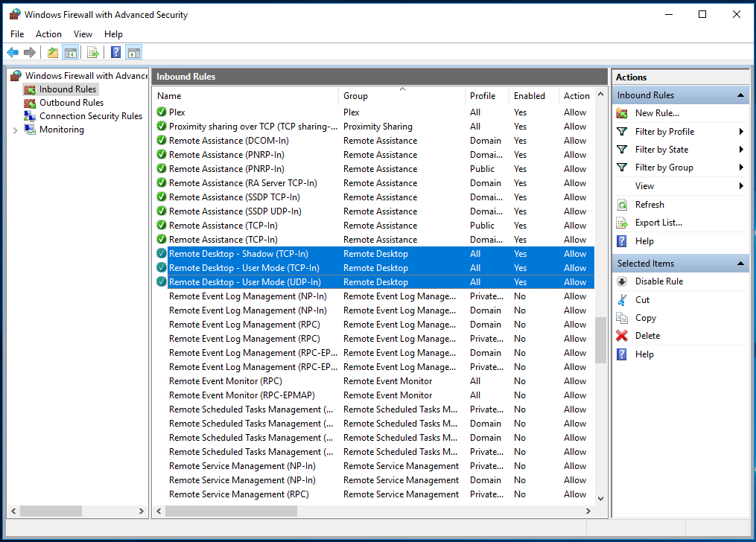Click the Disable Rule icon
The height and width of the screenshot is (542, 756).
(622, 281)
